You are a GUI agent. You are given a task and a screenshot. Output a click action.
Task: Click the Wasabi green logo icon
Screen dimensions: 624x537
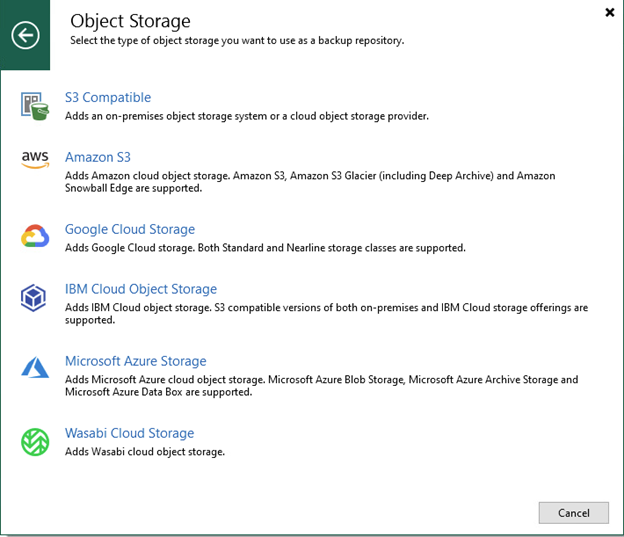coord(35,441)
